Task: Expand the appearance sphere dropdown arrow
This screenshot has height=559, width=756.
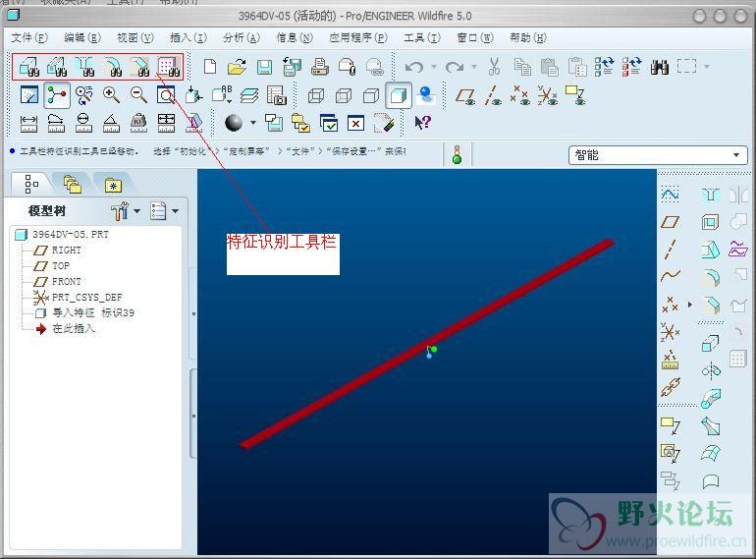Action: tap(252, 123)
